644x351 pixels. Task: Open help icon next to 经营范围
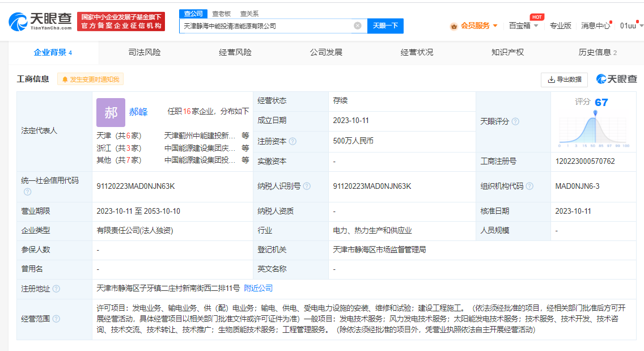pos(56,319)
